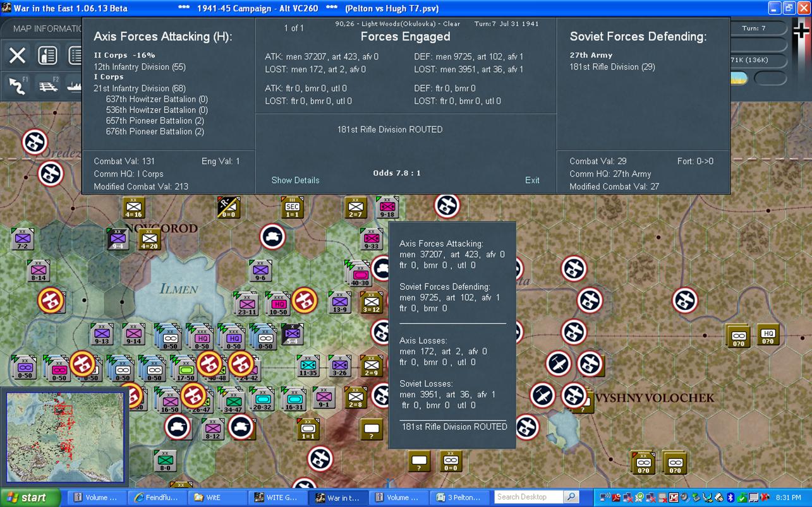The height and width of the screenshot is (507, 812).
Task: Select the 8-0 green infantry counter
Action: 165,460
